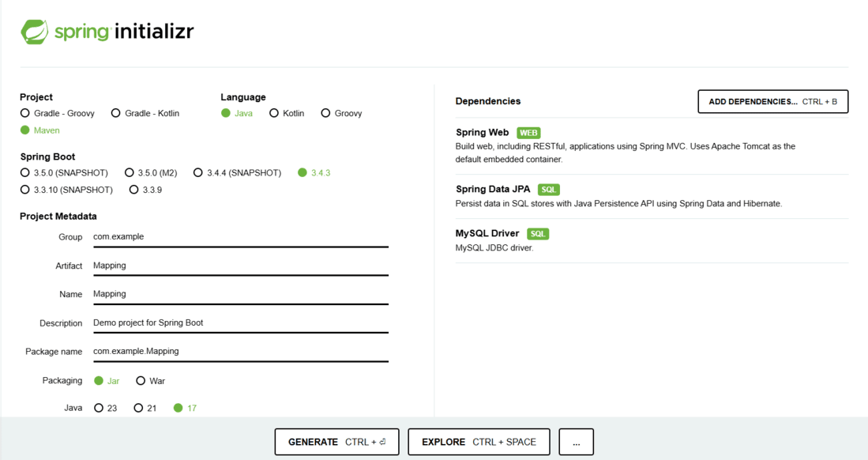The width and height of the screenshot is (868, 460).
Task: Click the 'MySQL JDBC driver.' description text
Action: (x=494, y=247)
